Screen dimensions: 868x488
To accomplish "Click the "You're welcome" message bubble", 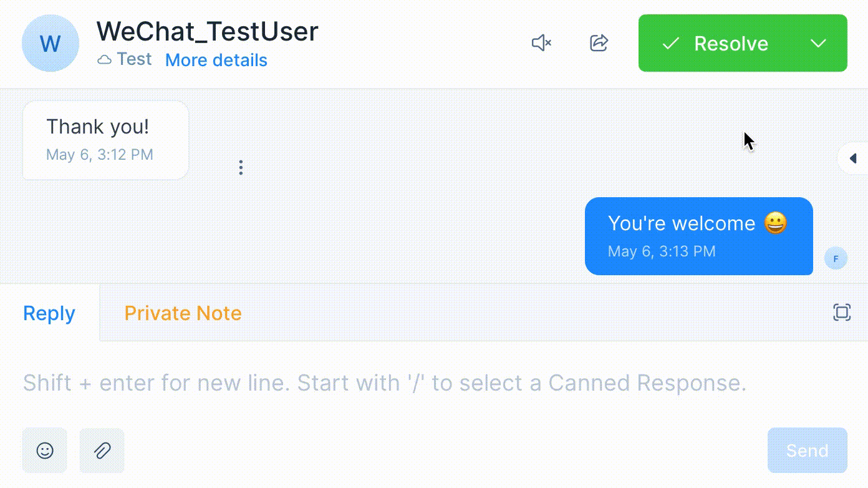I will pyautogui.click(x=698, y=236).
